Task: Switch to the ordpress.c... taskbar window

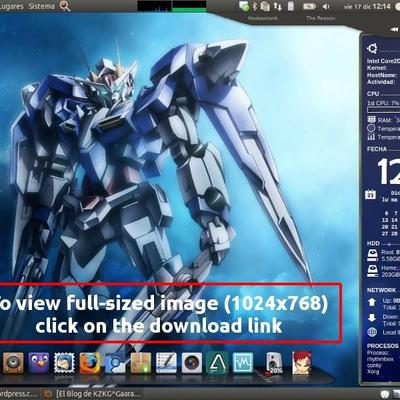Action: click(19, 394)
